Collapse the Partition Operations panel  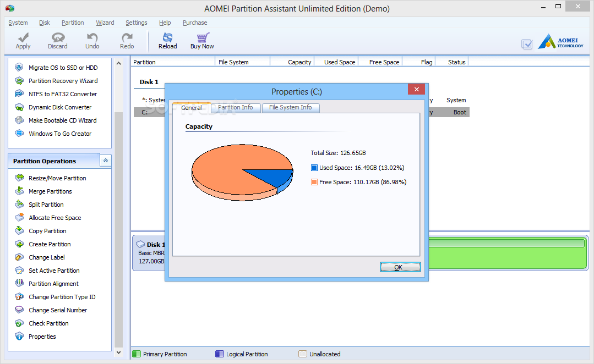(106, 161)
